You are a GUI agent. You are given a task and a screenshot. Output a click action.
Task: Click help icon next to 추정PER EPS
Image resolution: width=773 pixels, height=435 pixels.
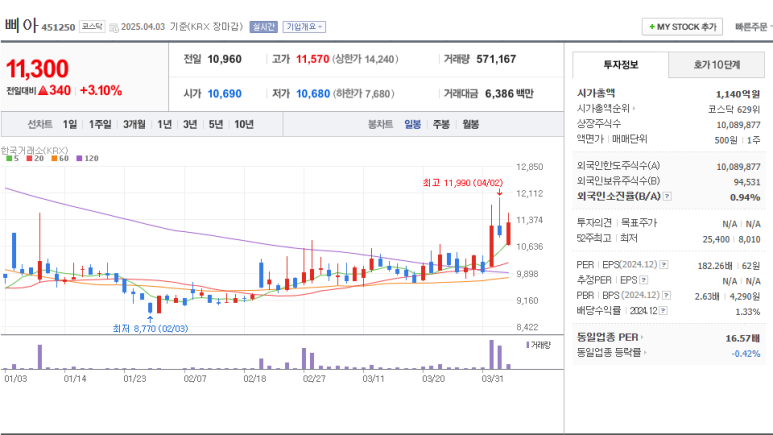tap(643, 280)
